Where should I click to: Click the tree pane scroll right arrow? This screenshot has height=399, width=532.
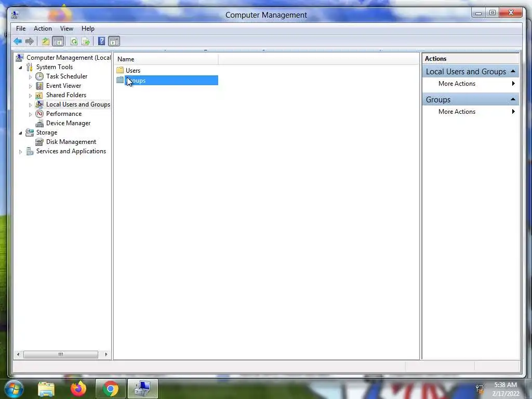click(106, 354)
